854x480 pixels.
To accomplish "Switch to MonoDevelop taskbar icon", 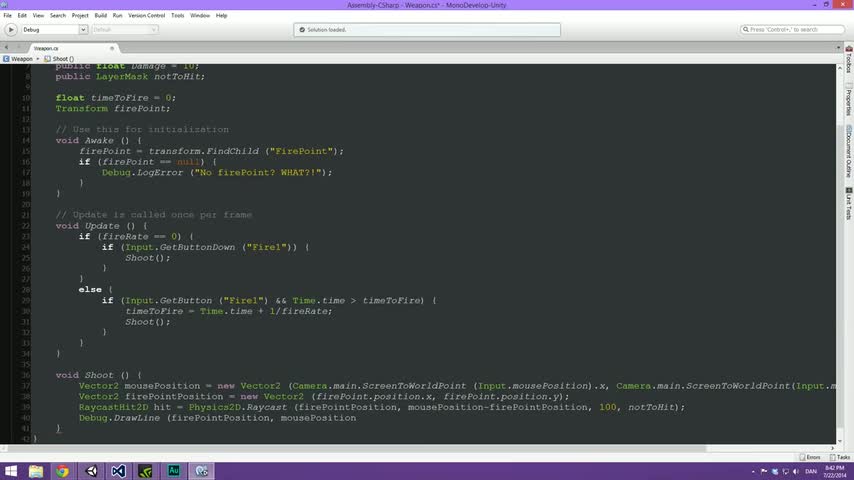I will [x=202, y=471].
